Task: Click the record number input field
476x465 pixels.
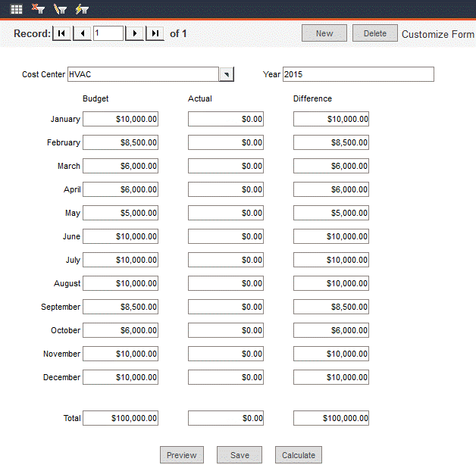Action: click(108, 33)
